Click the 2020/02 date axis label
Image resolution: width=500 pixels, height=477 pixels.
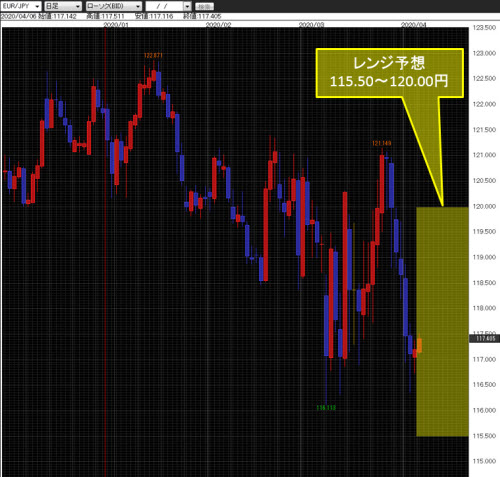coord(218,25)
